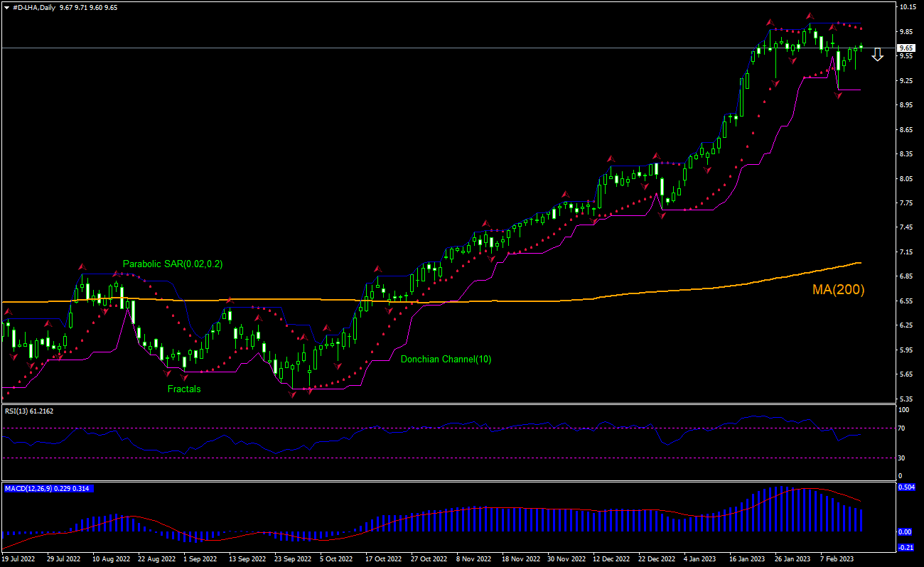Screen dimensions: 924x567
Task: Click the blue down-arrow sell signal object
Action: pos(877,54)
